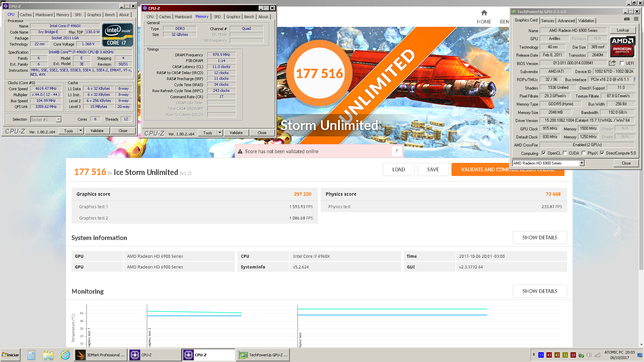644x362 pixels.
Task: Switch to the Caches tab in the CPU-Z CPU window
Action: pos(25,15)
